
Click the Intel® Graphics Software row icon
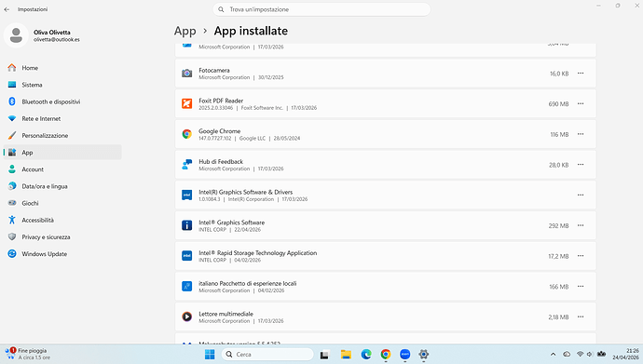click(187, 225)
